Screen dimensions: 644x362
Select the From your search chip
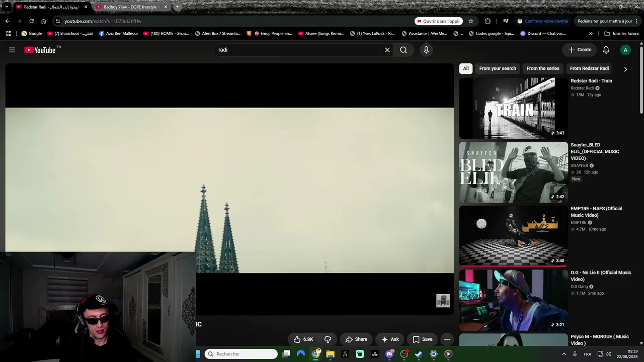point(498,68)
